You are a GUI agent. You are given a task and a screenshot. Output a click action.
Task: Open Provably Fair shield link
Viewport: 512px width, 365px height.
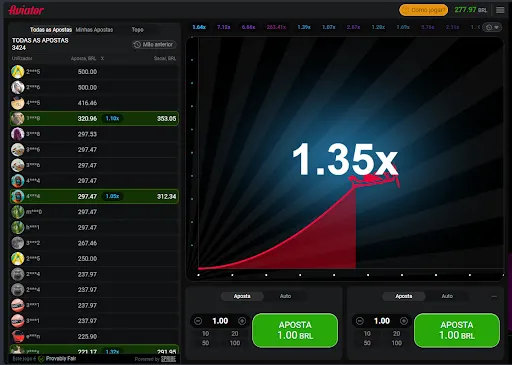[57, 359]
